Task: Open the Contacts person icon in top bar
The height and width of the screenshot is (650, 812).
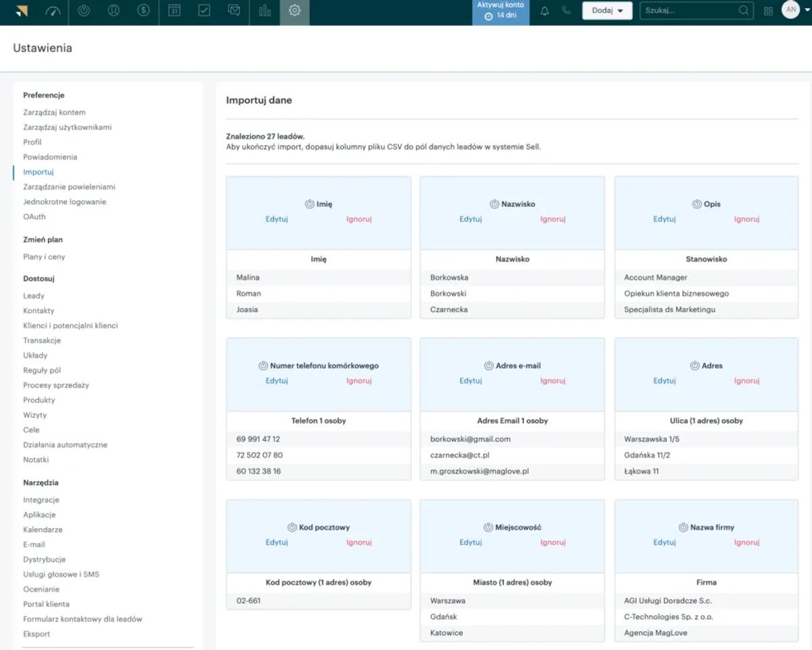Action: [114, 11]
